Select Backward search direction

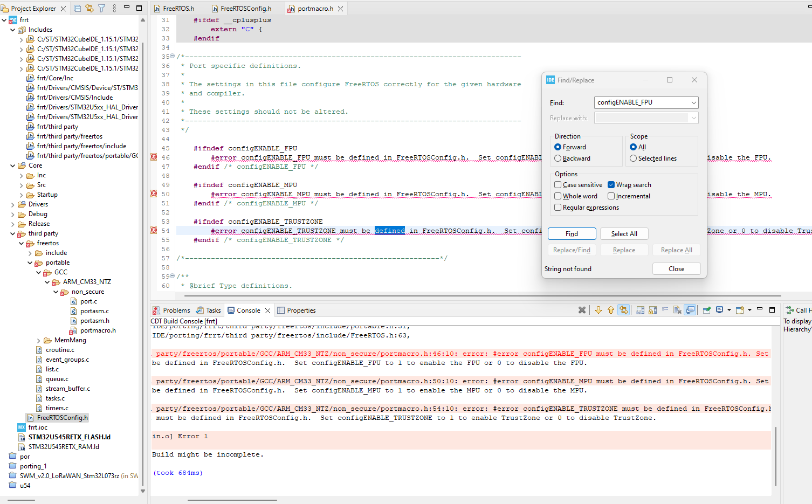click(x=558, y=158)
